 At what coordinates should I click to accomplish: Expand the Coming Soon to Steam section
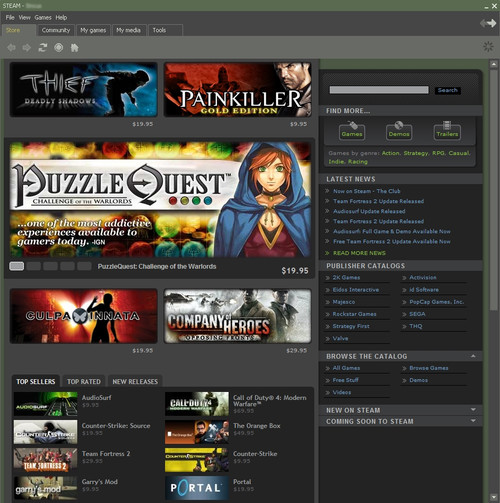pos(473,421)
